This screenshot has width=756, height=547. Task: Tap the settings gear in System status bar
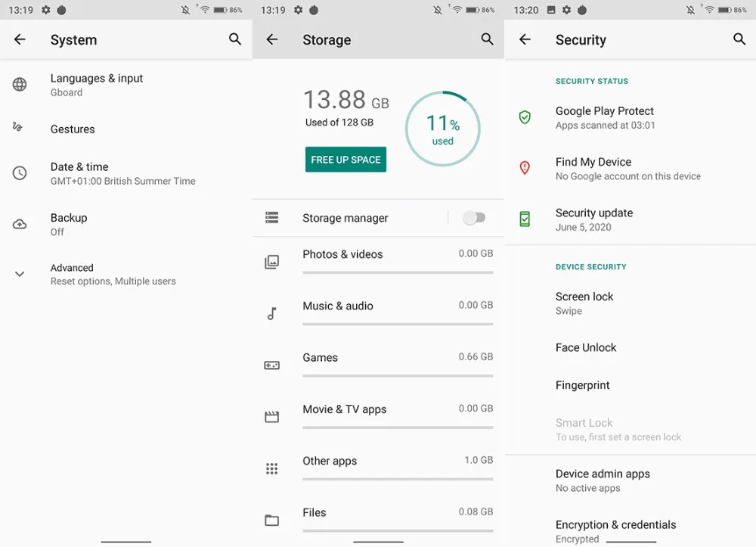(46, 10)
